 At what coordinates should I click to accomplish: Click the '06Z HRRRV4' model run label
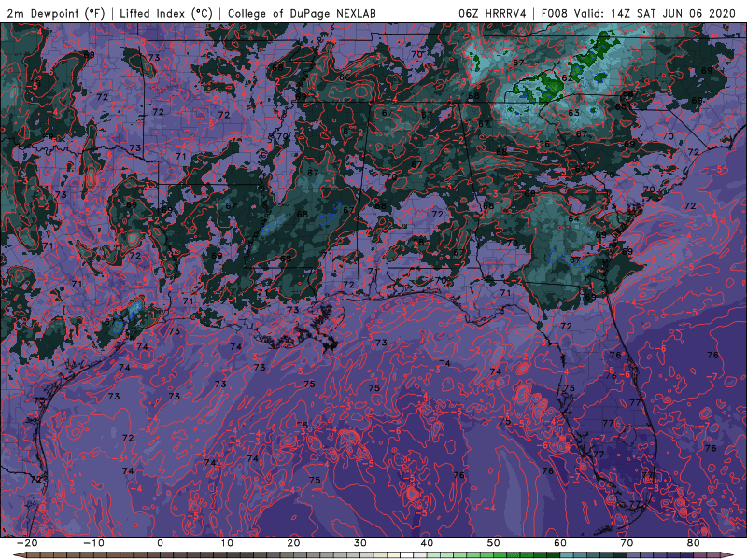point(492,13)
